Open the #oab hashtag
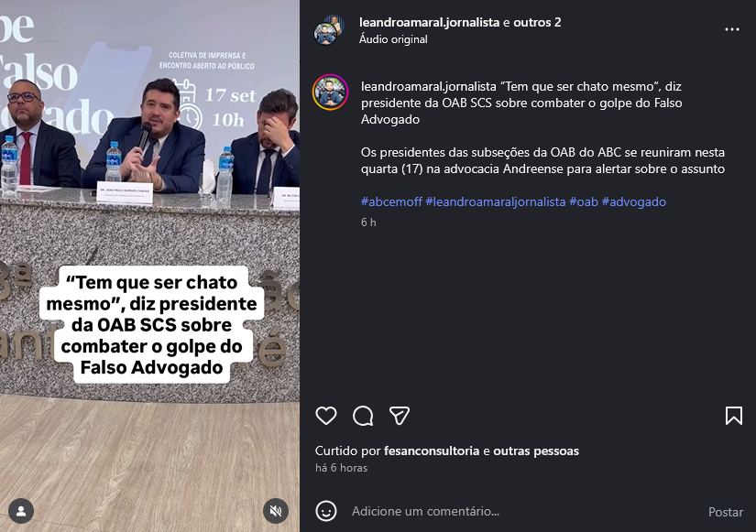 click(x=584, y=201)
